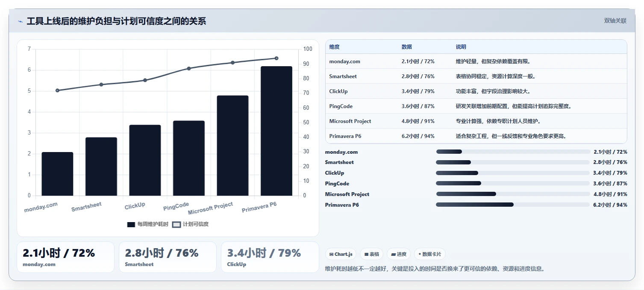The width and height of the screenshot is (644, 290).
Task: Click the line point above monday.com bar
Action: click(x=57, y=91)
